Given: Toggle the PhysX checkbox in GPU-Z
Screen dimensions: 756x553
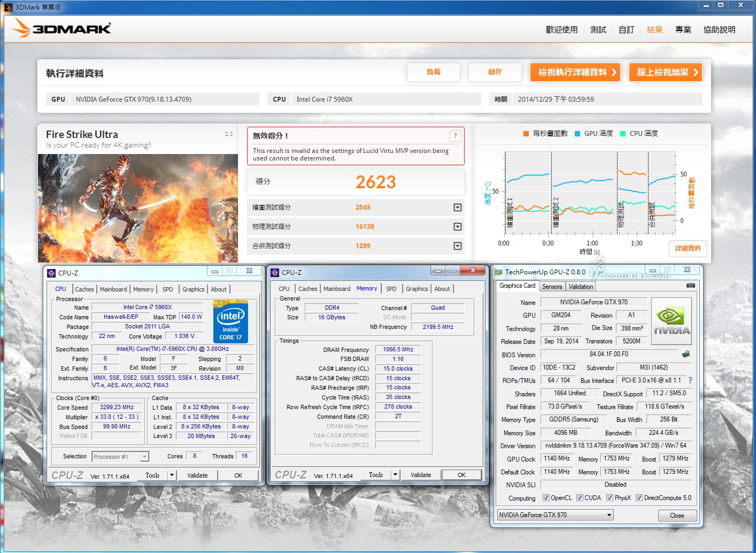Looking at the screenshot, I should (x=610, y=498).
